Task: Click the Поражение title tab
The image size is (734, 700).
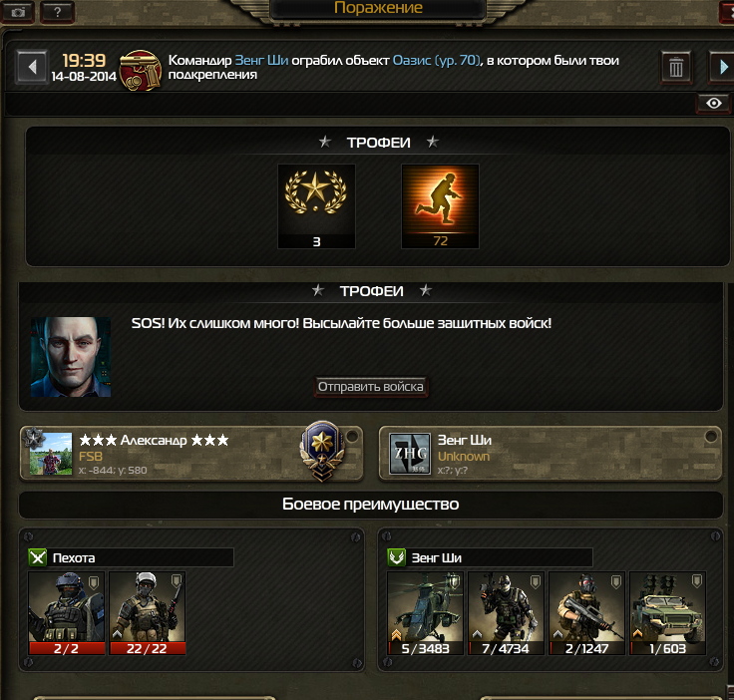Action: 378,8
